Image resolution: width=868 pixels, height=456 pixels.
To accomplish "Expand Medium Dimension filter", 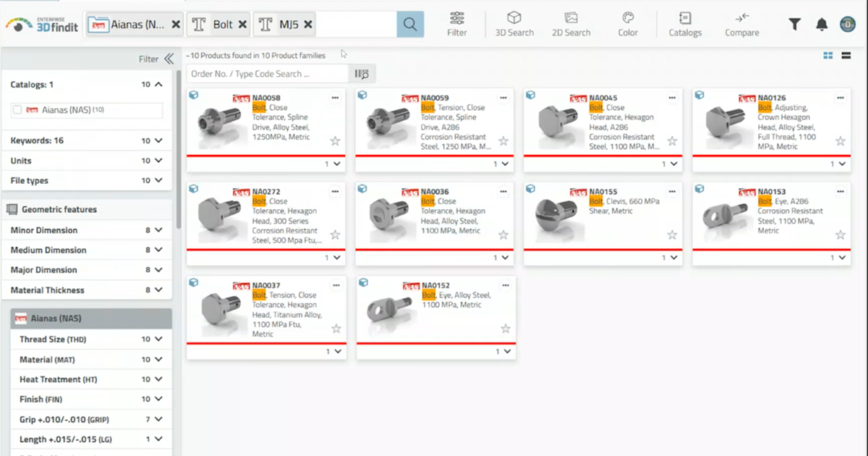I will coord(158,250).
